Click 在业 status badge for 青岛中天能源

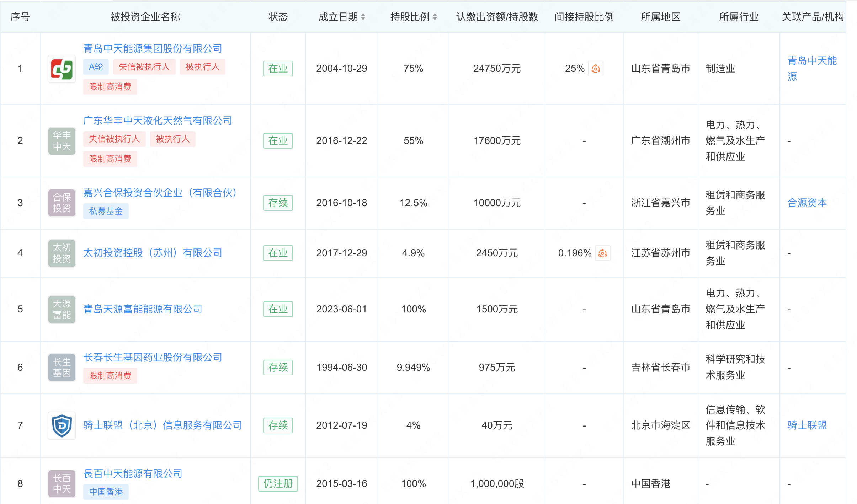click(x=278, y=69)
